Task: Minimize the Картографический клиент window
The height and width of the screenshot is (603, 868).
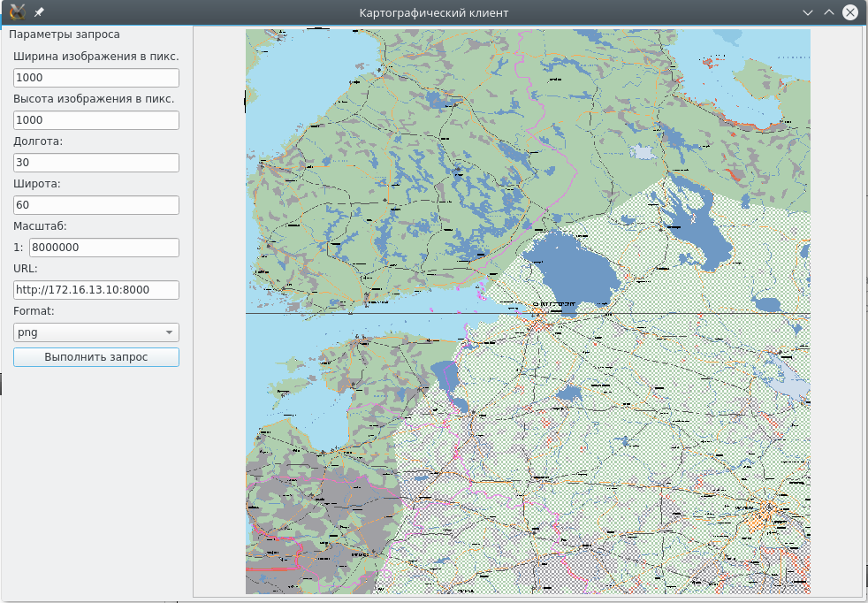Action: (x=807, y=12)
